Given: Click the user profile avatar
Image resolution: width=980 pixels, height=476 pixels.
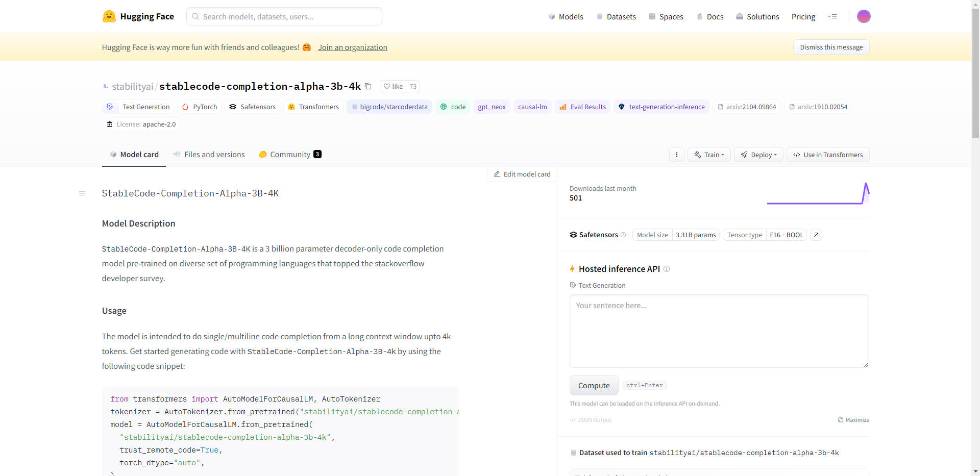Looking at the screenshot, I should pyautogui.click(x=863, y=16).
